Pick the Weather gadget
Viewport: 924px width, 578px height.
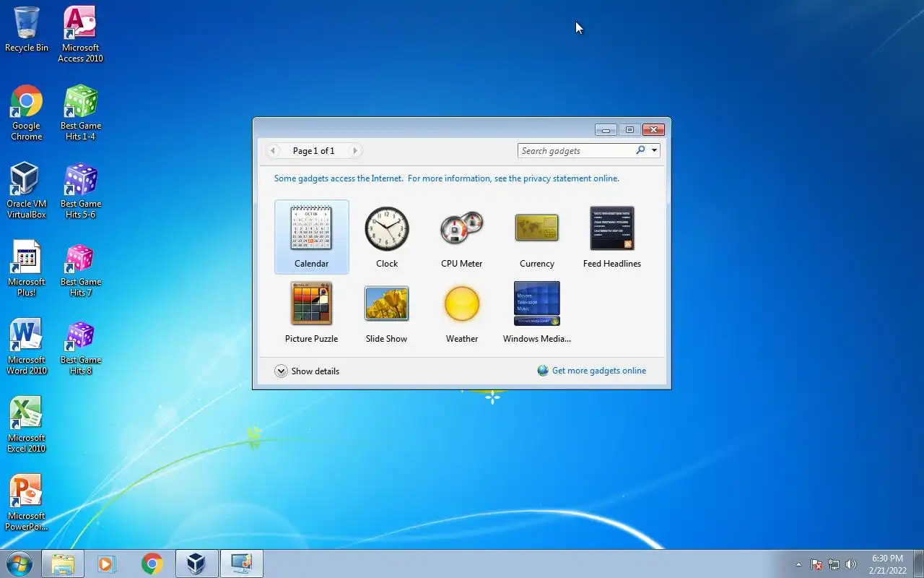(x=462, y=312)
